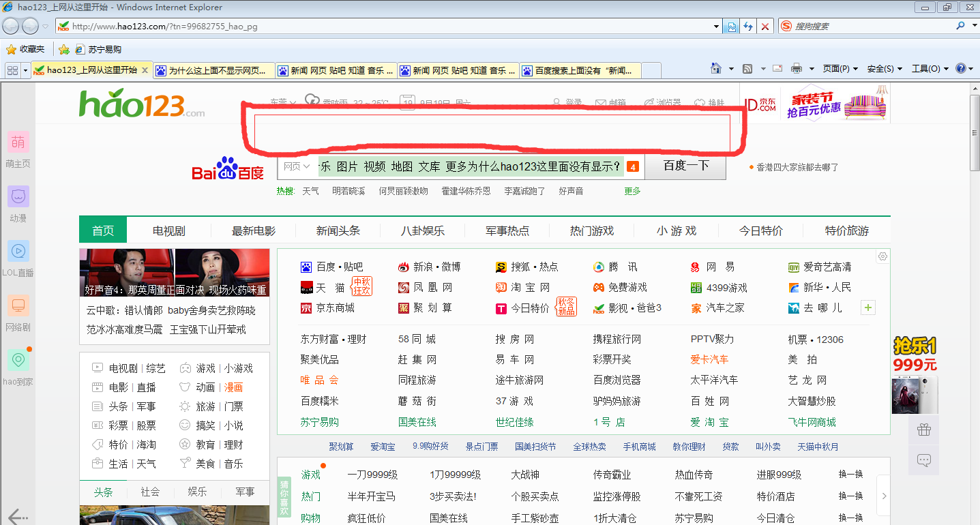Viewport: 980px width, 525px height.
Task: Open the Quick Tabs list dropdown arrow
Action: pos(26,70)
